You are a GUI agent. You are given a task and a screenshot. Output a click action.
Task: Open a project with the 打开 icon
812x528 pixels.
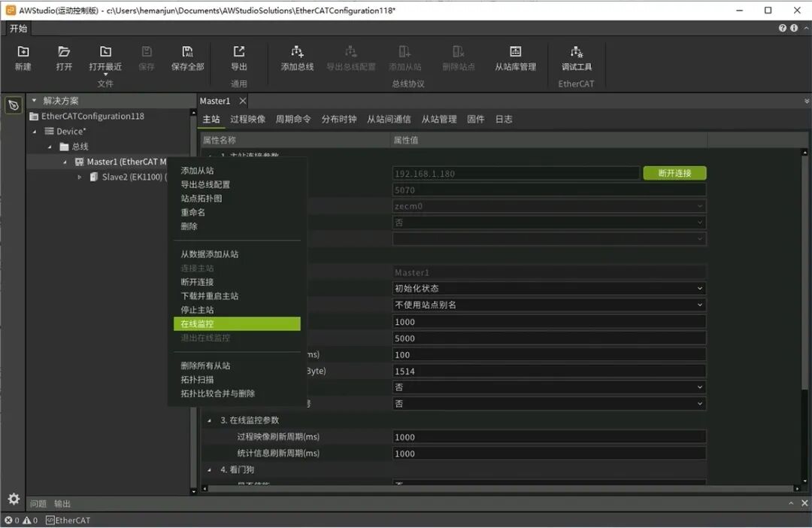coord(64,52)
